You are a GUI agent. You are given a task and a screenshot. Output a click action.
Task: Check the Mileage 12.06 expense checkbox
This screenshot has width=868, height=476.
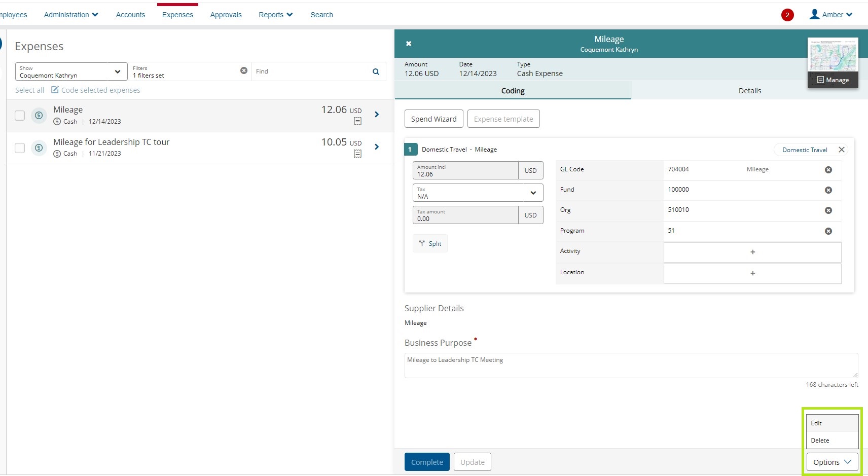pos(20,116)
